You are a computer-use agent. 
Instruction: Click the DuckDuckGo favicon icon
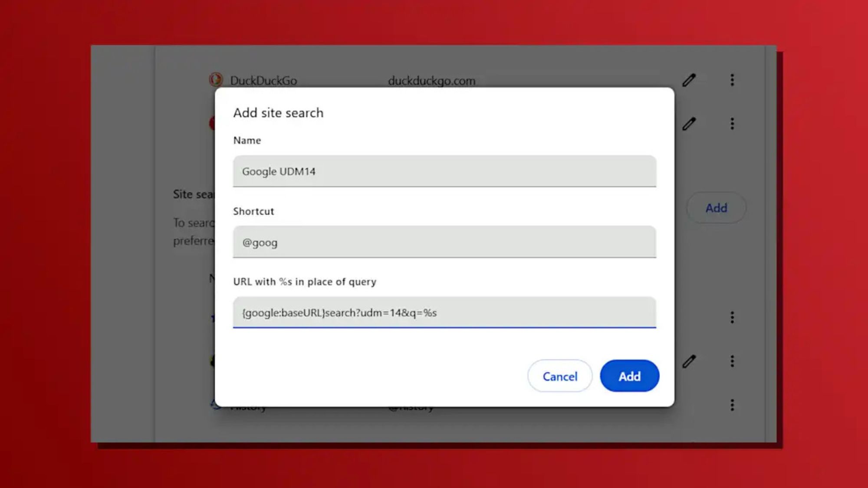[216, 80]
